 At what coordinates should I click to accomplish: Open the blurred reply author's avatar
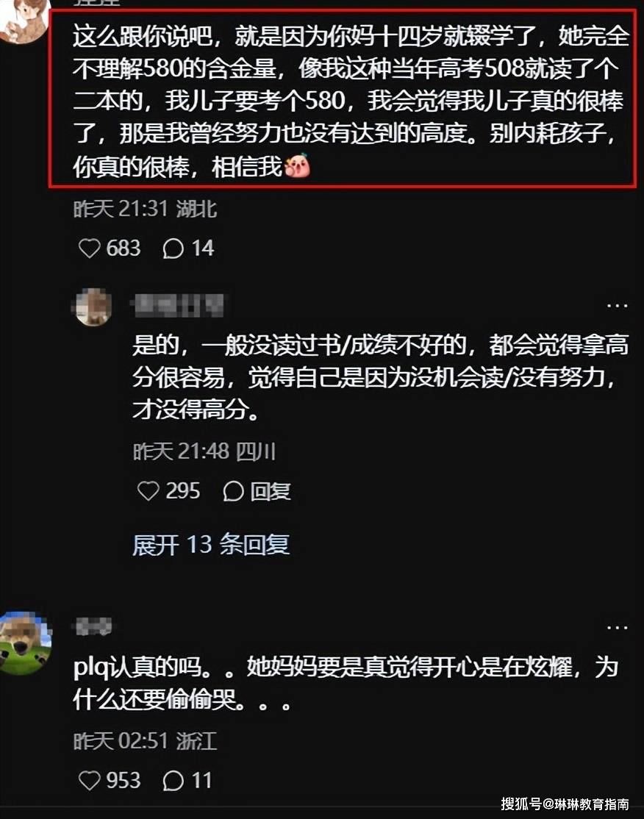coord(92,307)
